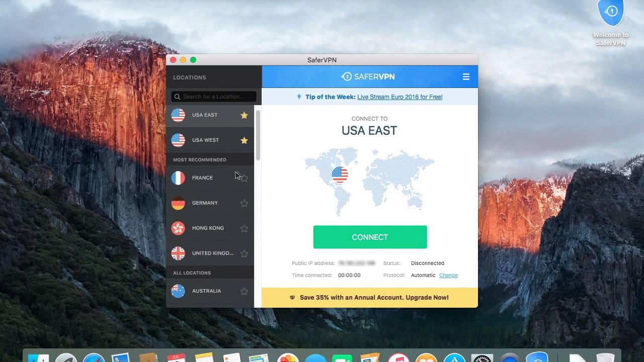Select the UNITED KINGD... location name

click(213, 253)
